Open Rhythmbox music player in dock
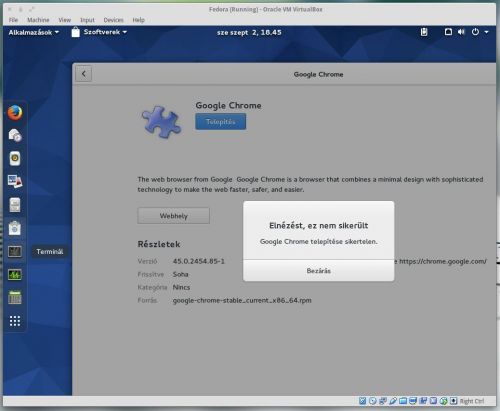The image size is (500, 411). click(x=15, y=158)
